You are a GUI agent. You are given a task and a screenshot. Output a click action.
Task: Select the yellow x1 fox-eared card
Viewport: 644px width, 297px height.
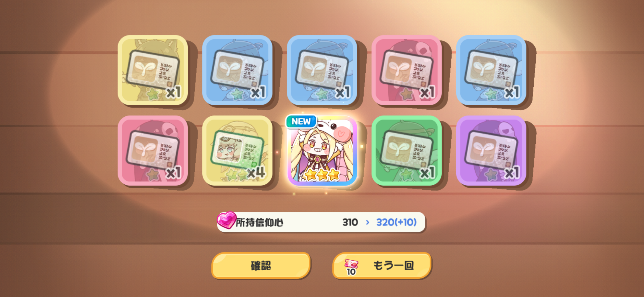[153, 70]
